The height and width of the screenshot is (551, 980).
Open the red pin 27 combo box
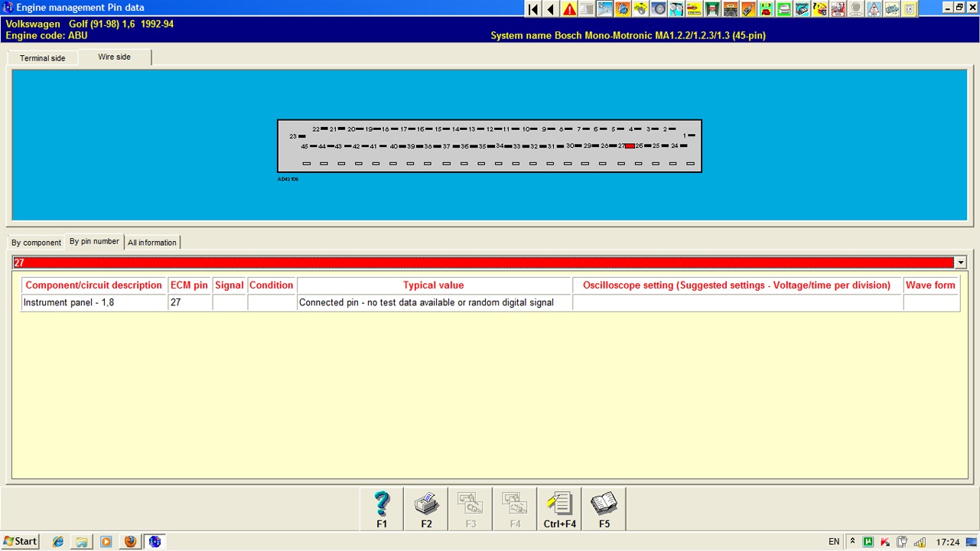click(482, 262)
